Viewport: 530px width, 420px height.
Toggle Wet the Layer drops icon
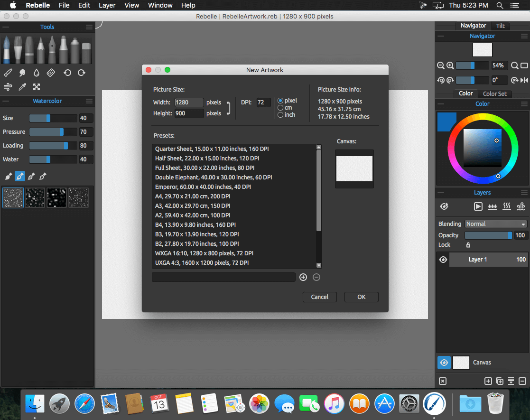[x=493, y=206]
